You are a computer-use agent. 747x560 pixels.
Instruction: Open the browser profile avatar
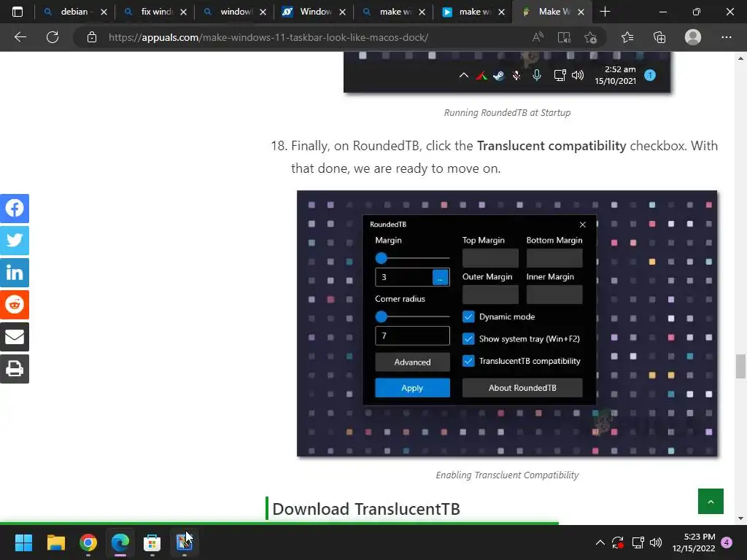(x=693, y=37)
